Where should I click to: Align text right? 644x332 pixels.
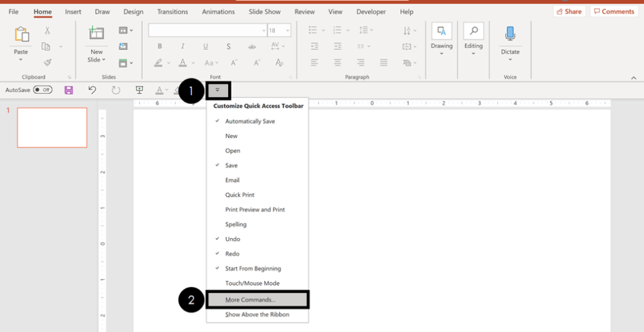pyautogui.click(x=361, y=62)
